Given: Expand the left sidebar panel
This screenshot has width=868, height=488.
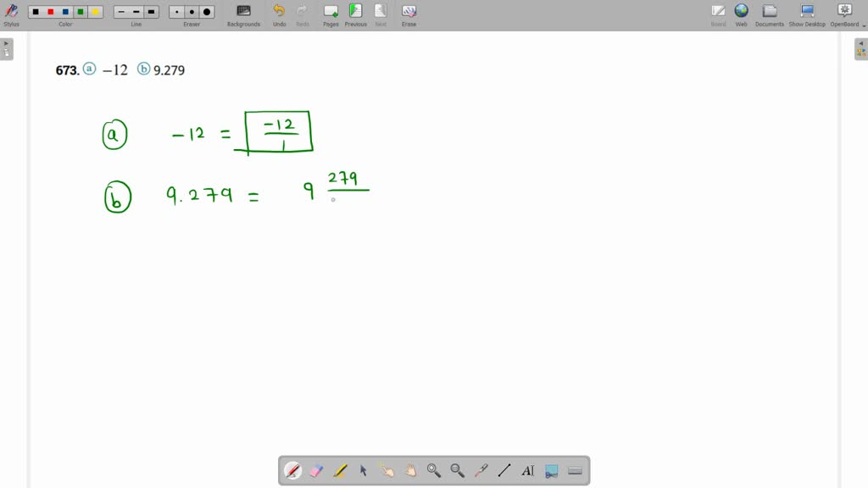Looking at the screenshot, I should click(x=7, y=48).
